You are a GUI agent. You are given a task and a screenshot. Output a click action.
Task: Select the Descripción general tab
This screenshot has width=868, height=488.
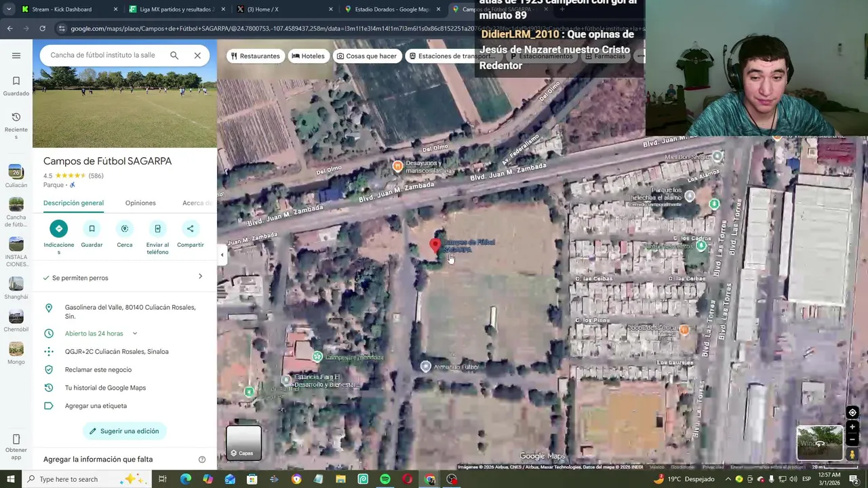pyautogui.click(x=73, y=203)
